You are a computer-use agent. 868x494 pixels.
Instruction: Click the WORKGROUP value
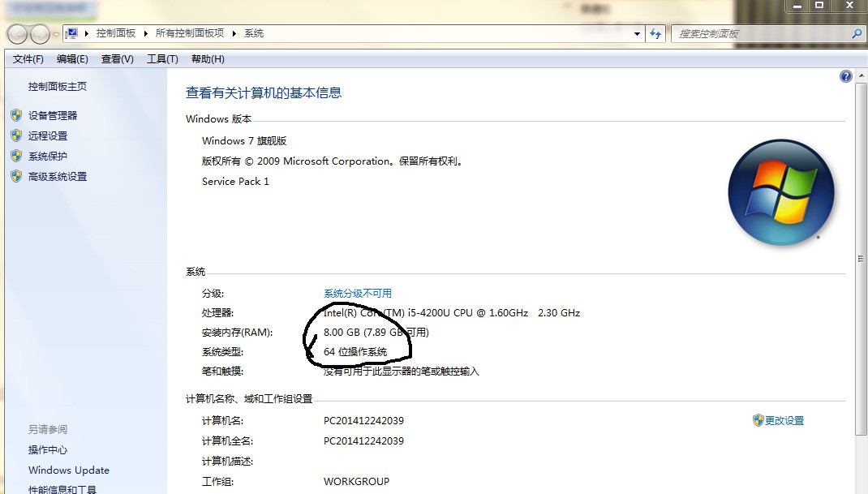click(x=356, y=481)
